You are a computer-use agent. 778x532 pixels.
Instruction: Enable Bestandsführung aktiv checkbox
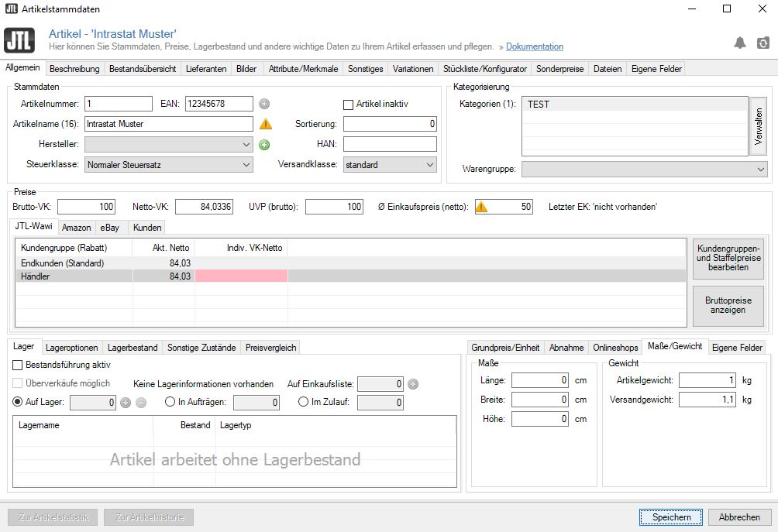click(x=17, y=365)
